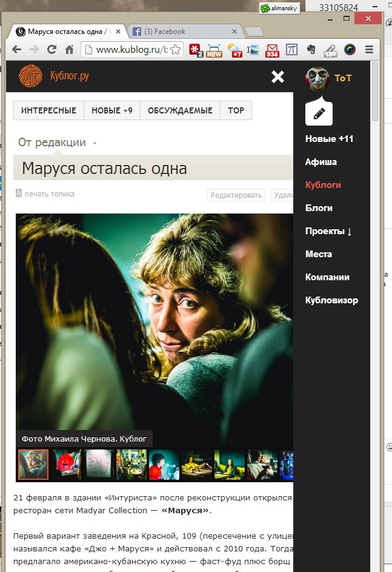Open Места in side menu
Image resolution: width=392 pixels, height=572 pixels.
click(319, 254)
